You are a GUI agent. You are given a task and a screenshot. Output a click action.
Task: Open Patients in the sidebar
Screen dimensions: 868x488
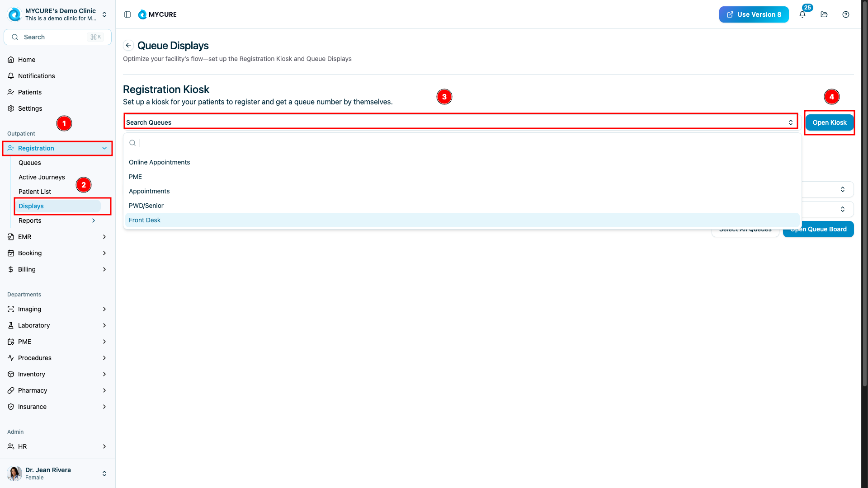click(30, 92)
